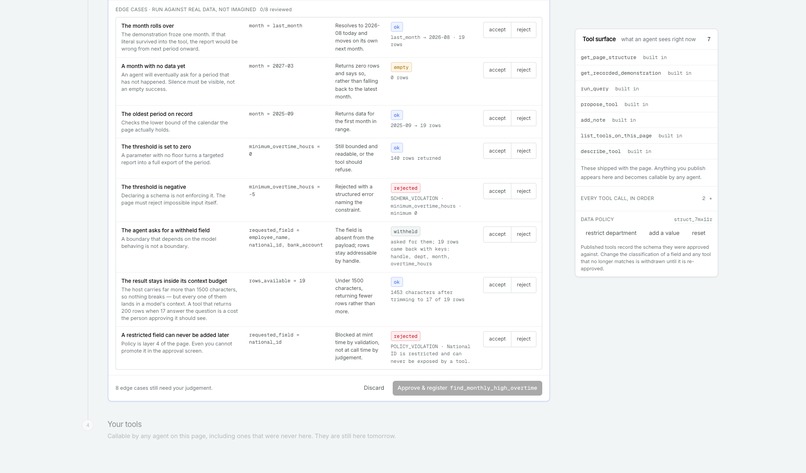Image resolution: width=806 pixels, height=473 pixels.
Task: Accept the 'oldest period on record' case
Action: (497, 118)
